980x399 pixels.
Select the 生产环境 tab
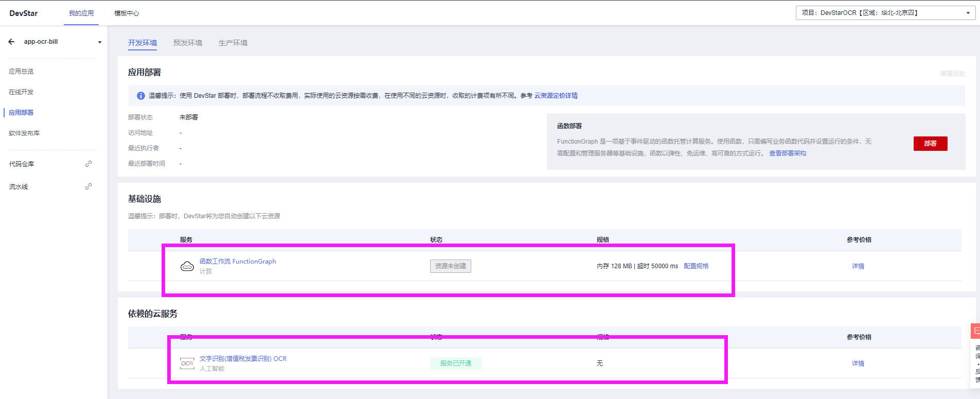(233, 43)
